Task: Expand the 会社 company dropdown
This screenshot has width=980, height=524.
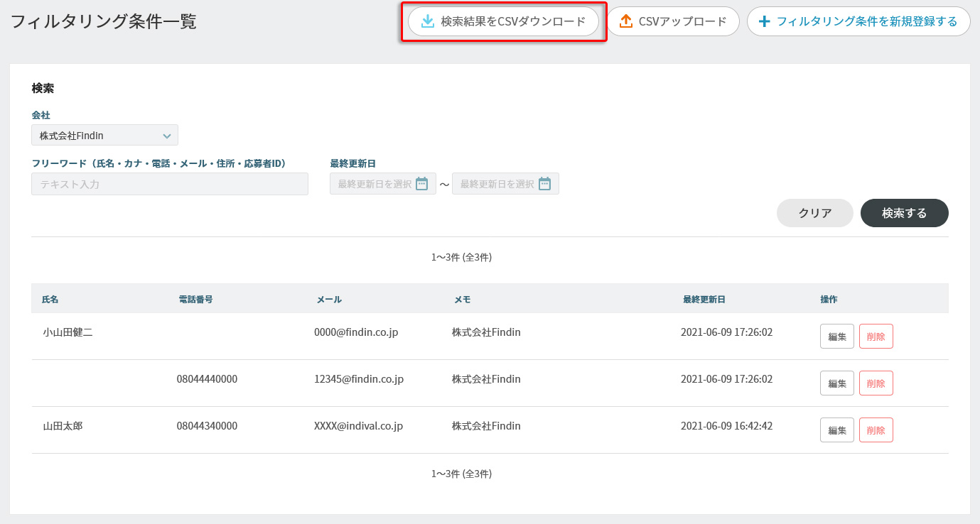Action: tap(104, 135)
